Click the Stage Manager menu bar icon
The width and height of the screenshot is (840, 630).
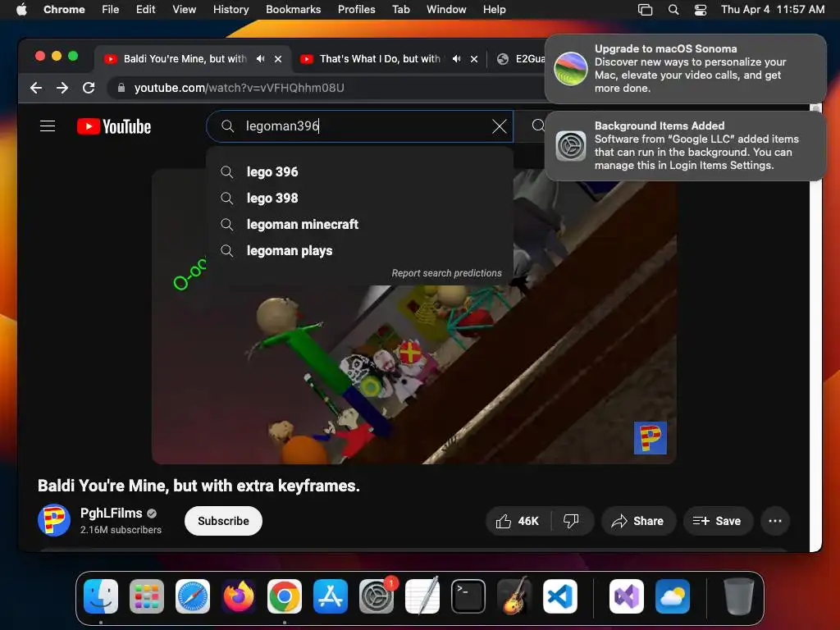(x=645, y=10)
